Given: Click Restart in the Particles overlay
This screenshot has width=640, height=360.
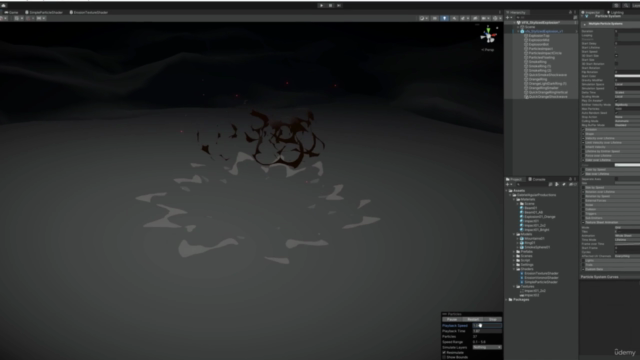Looking at the screenshot, I should tap(473, 320).
